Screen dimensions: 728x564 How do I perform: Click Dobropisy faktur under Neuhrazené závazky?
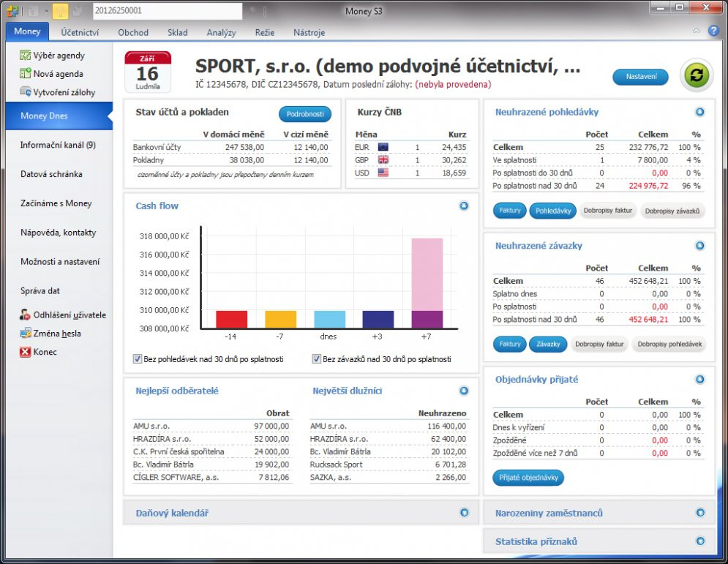pyautogui.click(x=599, y=345)
